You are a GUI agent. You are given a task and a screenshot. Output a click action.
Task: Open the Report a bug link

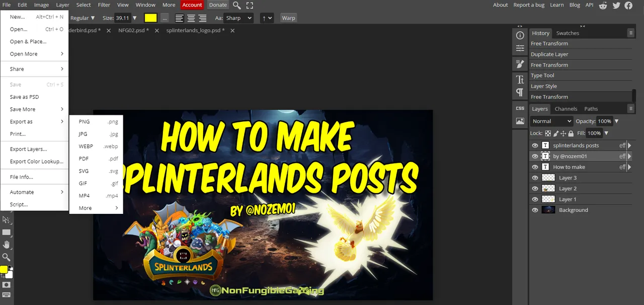(529, 5)
